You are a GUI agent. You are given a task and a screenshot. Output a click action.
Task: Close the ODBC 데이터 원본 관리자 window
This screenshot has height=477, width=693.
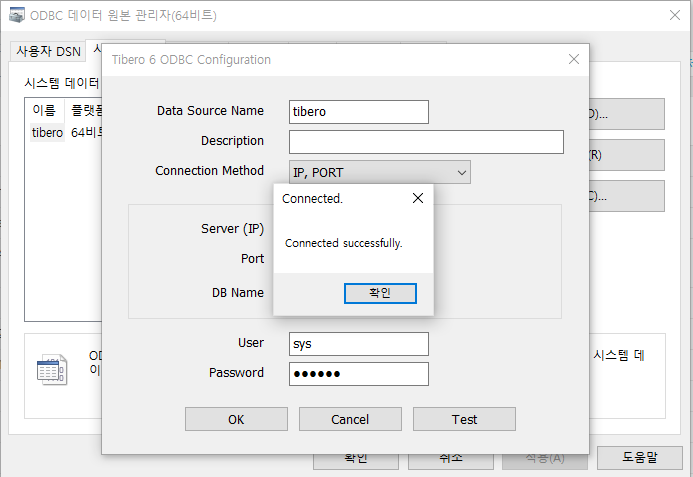tap(674, 15)
